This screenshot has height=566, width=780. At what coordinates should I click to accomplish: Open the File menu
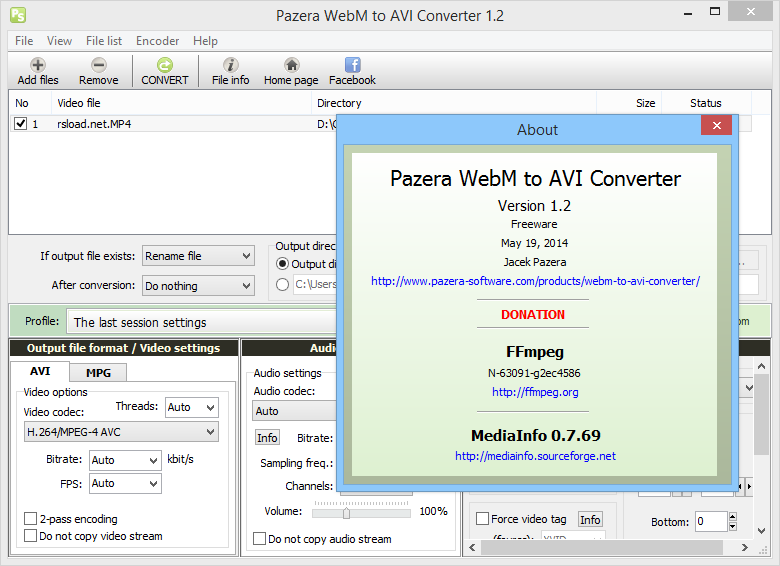coord(24,41)
